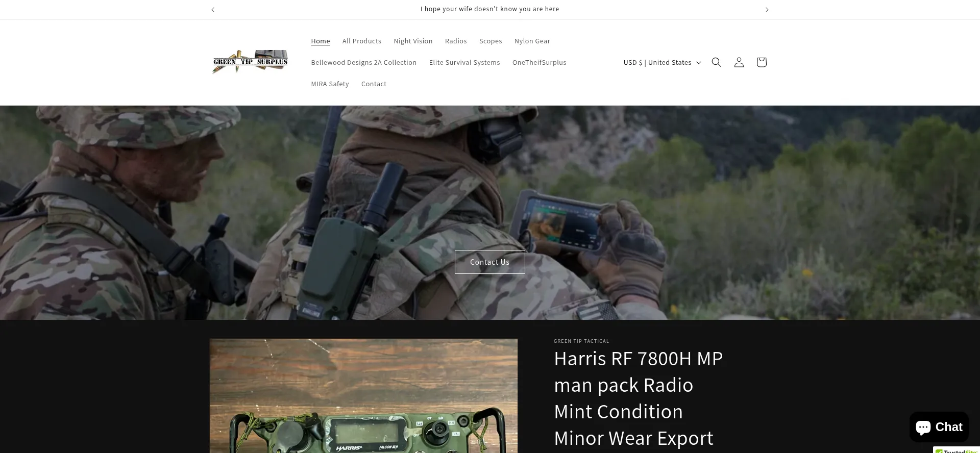
Task: Open the search magnifier icon
Action: pyautogui.click(x=716, y=62)
